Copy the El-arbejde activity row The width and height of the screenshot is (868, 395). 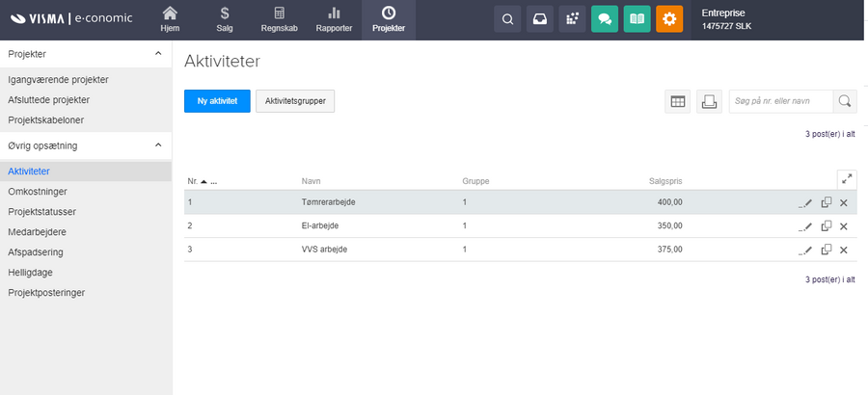pos(826,226)
